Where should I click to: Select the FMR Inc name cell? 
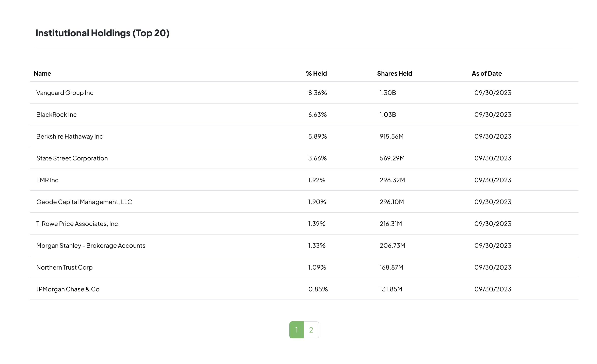point(47,180)
